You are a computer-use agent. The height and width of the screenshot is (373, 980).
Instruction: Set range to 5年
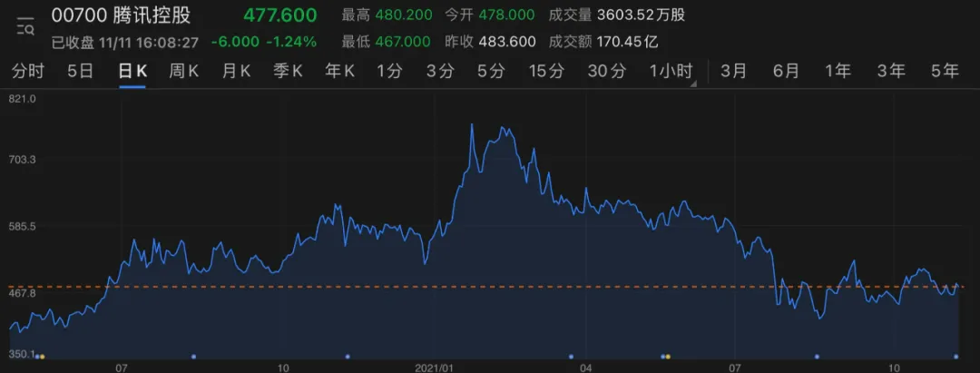[945, 71]
